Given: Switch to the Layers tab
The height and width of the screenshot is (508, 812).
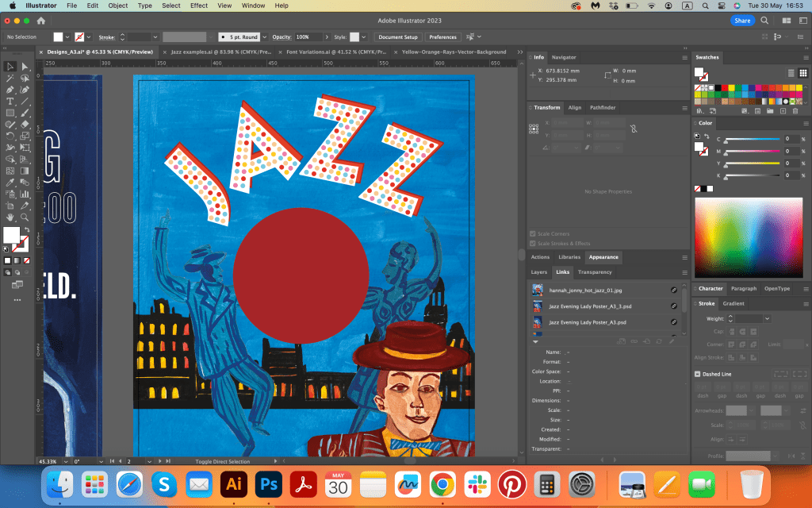Looking at the screenshot, I should tap(538, 272).
